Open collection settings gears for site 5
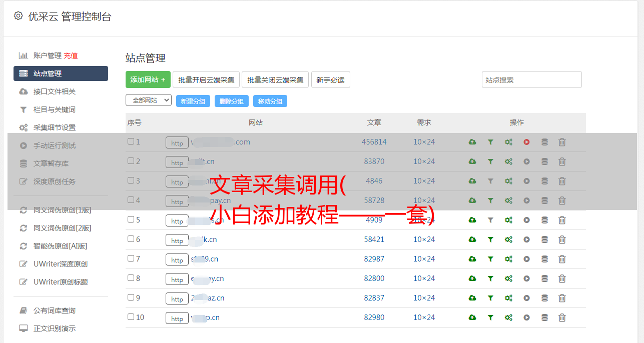Screen dimensions: 644x343 tap(508, 220)
